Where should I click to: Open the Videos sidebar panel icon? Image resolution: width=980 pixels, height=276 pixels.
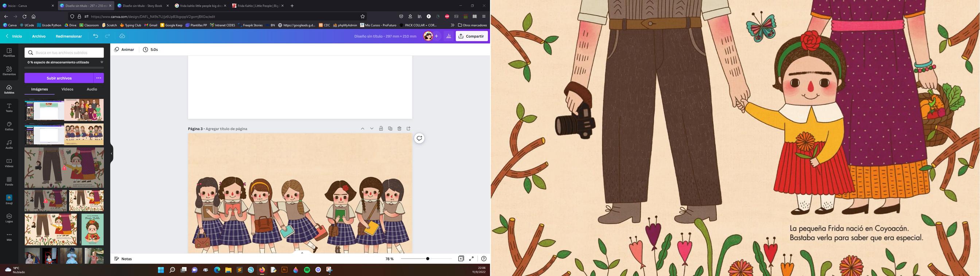click(x=9, y=163)
